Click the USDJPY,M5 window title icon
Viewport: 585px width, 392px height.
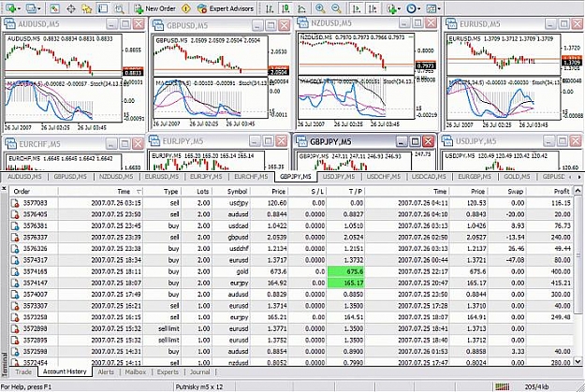[x=447, y=141]
